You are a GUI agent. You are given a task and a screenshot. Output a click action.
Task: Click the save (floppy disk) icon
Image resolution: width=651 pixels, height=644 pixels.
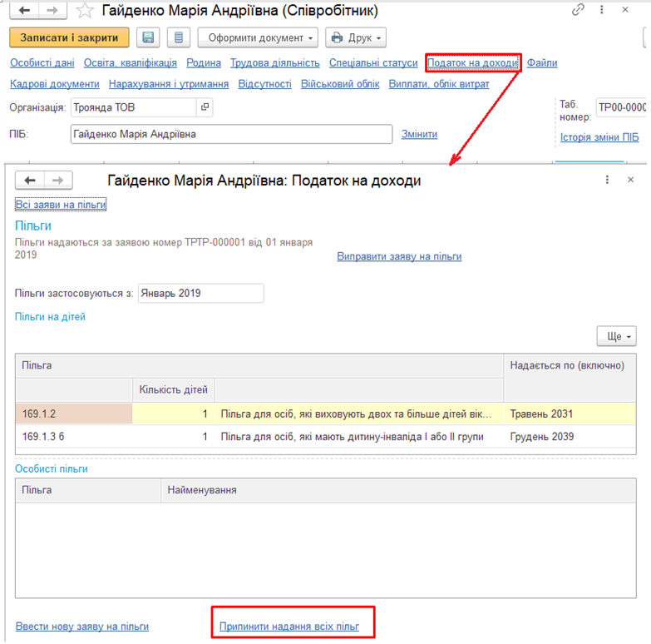point(149,37)
